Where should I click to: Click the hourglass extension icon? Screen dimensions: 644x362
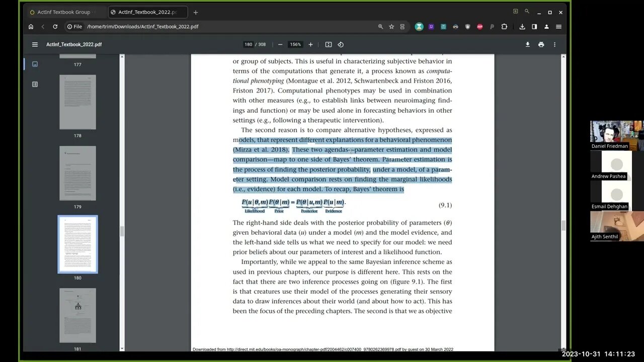point(419,27)
